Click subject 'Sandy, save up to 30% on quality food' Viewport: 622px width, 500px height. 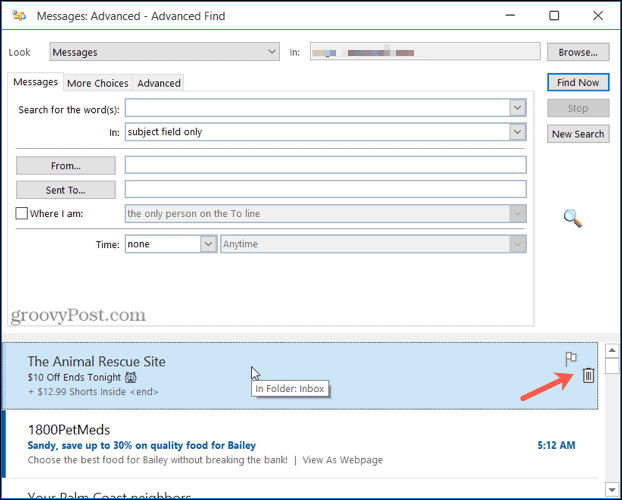(142, 445)
